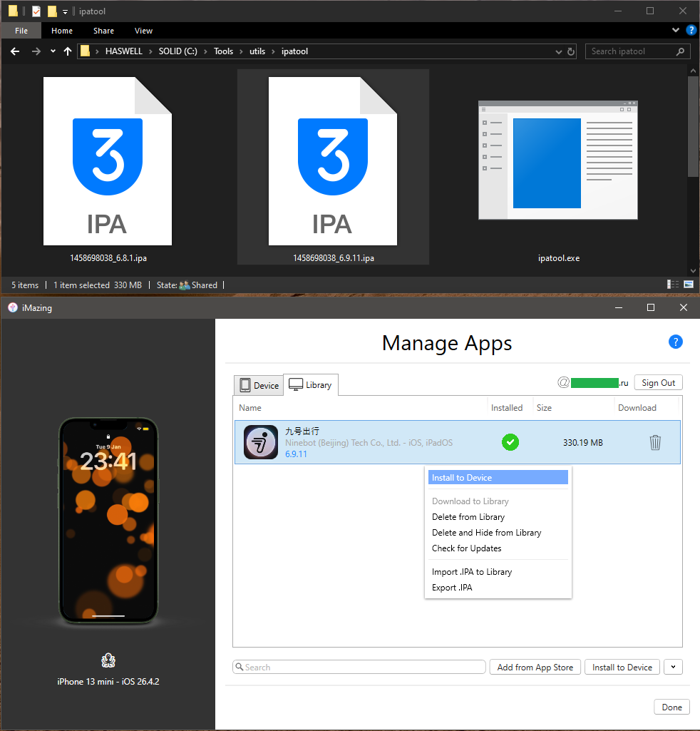Screen dimensions: 700x731
Task: Click the Add from App Store button
Action: pos(535,667)
